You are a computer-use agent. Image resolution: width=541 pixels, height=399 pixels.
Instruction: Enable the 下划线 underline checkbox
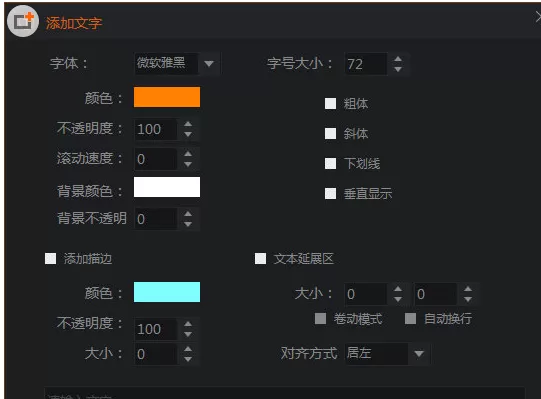[331, 163]
